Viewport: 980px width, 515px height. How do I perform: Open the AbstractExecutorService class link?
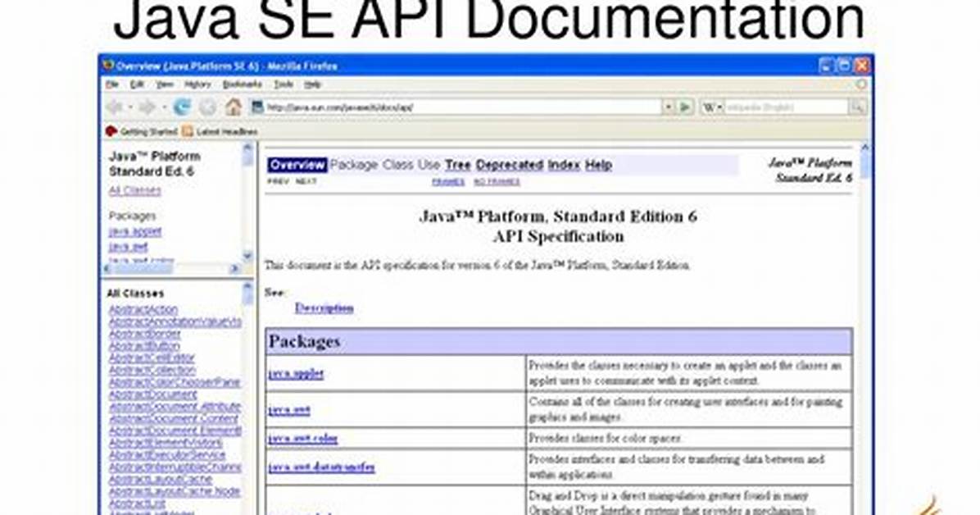pos(167,455)
